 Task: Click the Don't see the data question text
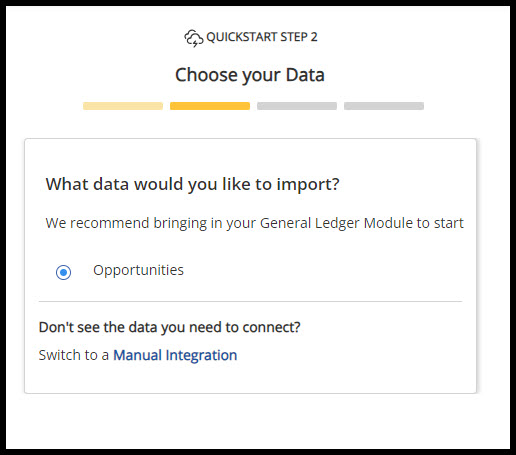(x=170, y=327)
